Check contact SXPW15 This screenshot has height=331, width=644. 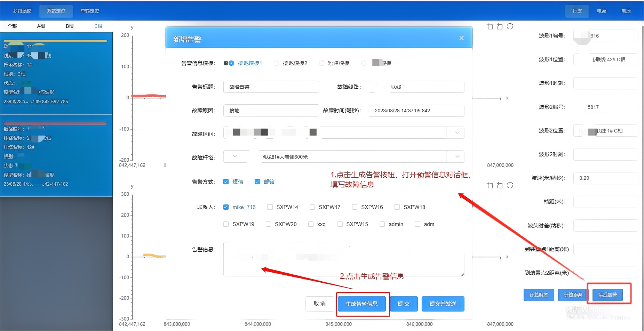point(340,224)
